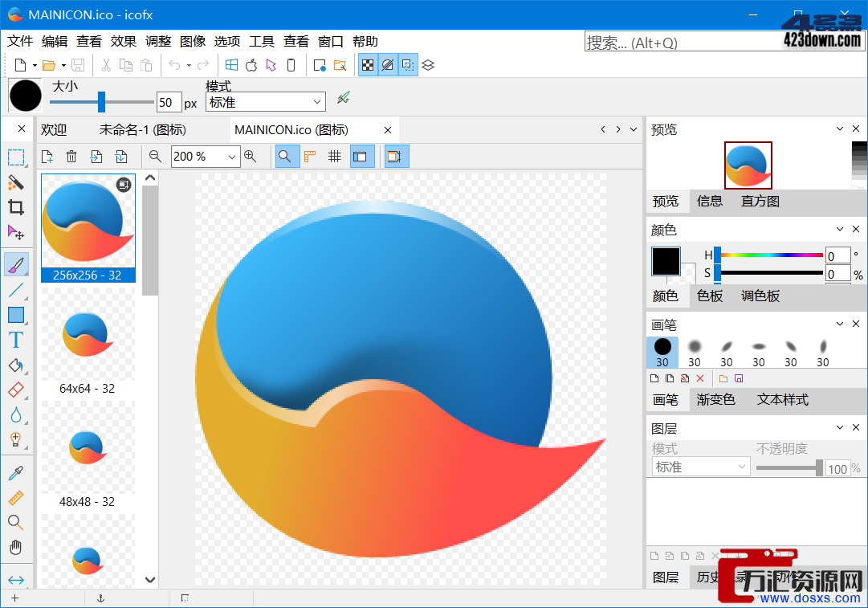Select the 48x48 - 32 image thumbnail

coord(88,455)
